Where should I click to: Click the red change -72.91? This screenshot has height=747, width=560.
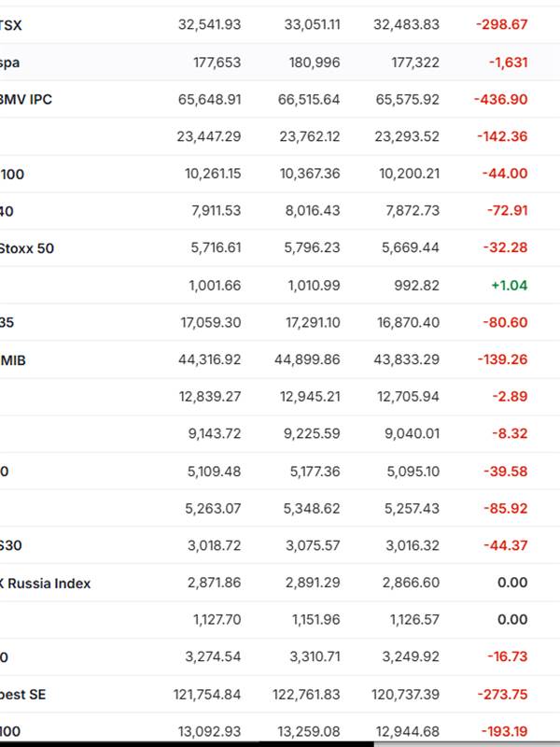(x=507, y=211)
